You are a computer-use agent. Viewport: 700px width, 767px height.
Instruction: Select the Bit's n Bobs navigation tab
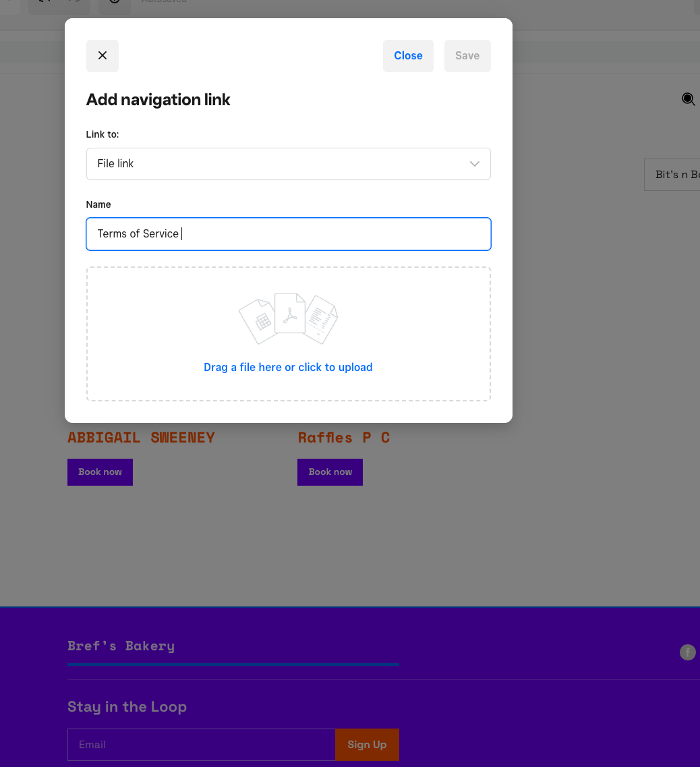(x=677, y=174)
